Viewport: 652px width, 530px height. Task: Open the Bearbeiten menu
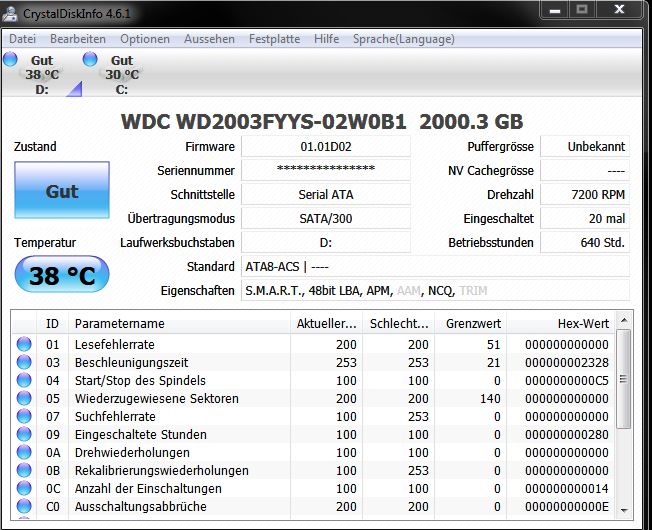tap(78, 39)
